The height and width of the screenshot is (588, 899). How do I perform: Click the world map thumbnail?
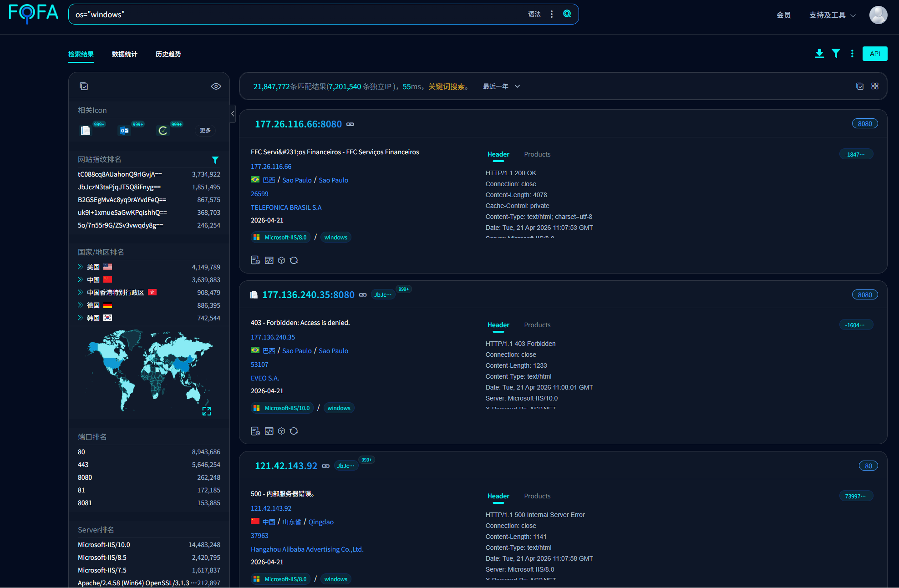tap(149, 371)
